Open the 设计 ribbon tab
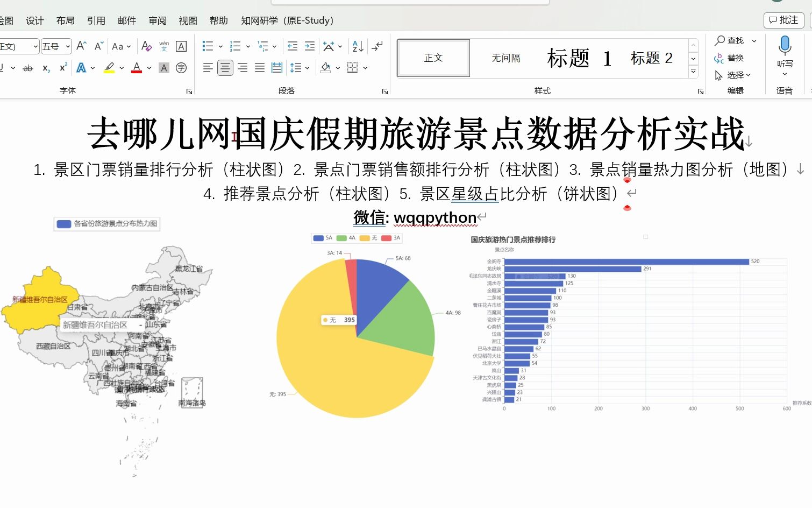The image size is (812, 508). pyautogui.click(x=35, y=20)
